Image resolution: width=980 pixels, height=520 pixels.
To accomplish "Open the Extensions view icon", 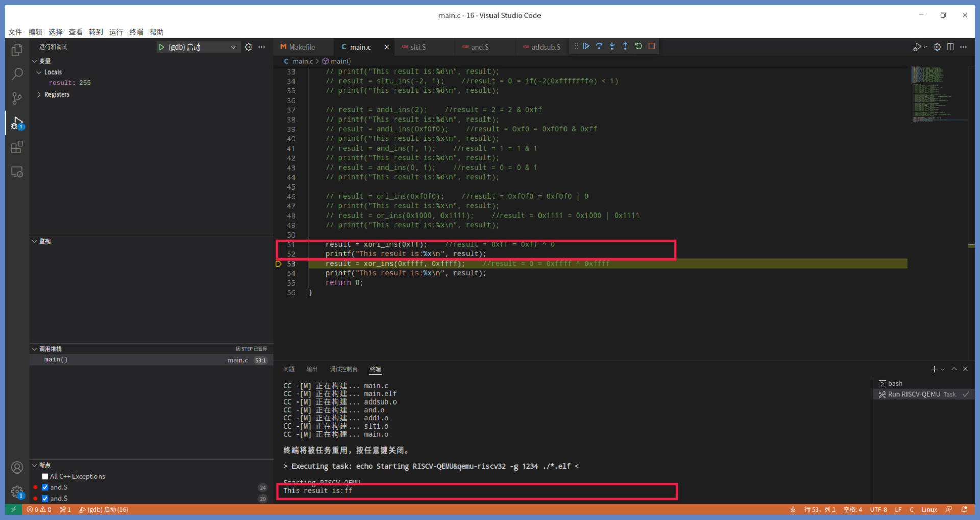I will pos(17,148).
